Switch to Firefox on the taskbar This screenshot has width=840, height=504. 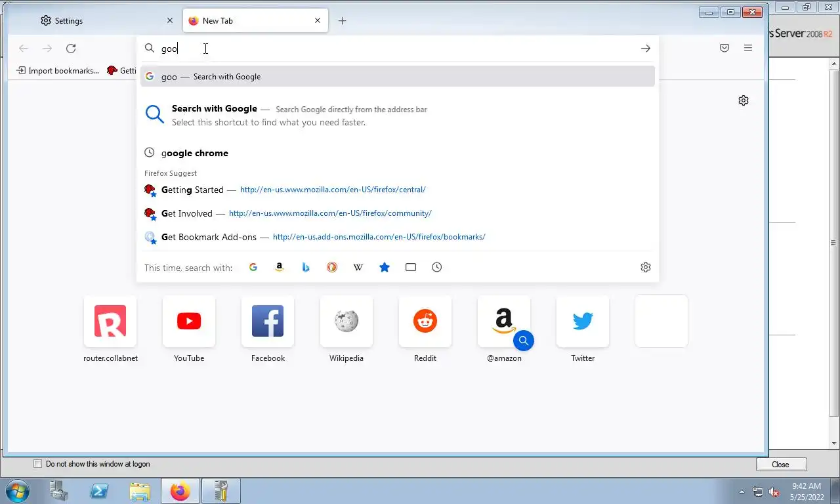pos(180,491)
